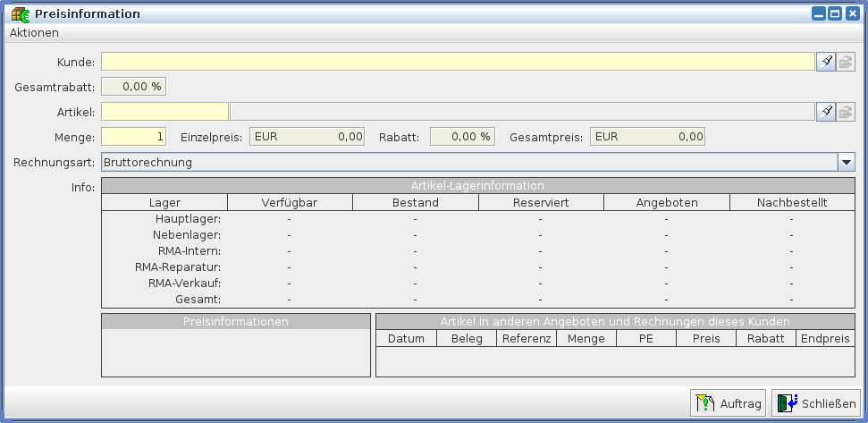Viewport: 868px width, 423px height.
Task: Click the Menge quantity field
Action: coord(134,137)
